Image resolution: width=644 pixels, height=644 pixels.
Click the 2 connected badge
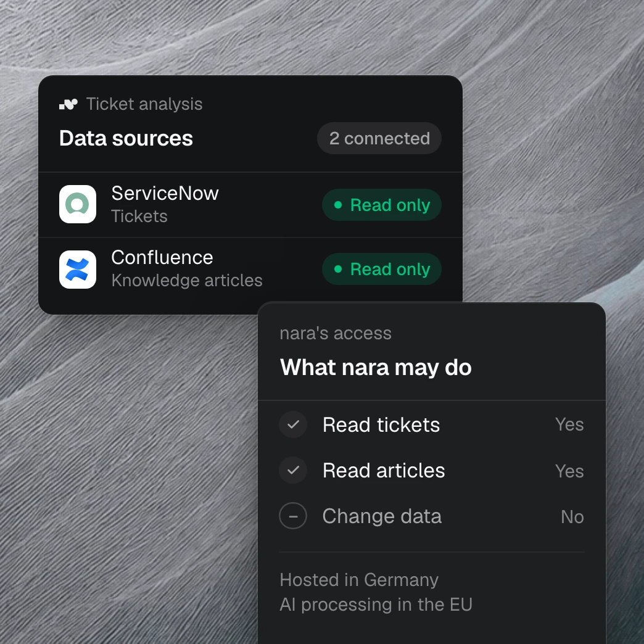click(379, 138)
